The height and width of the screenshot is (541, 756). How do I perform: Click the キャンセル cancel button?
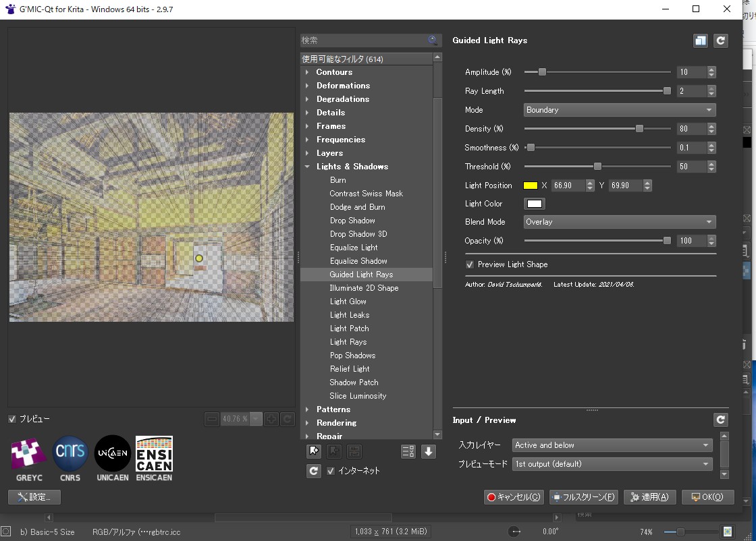coord(514,496)
